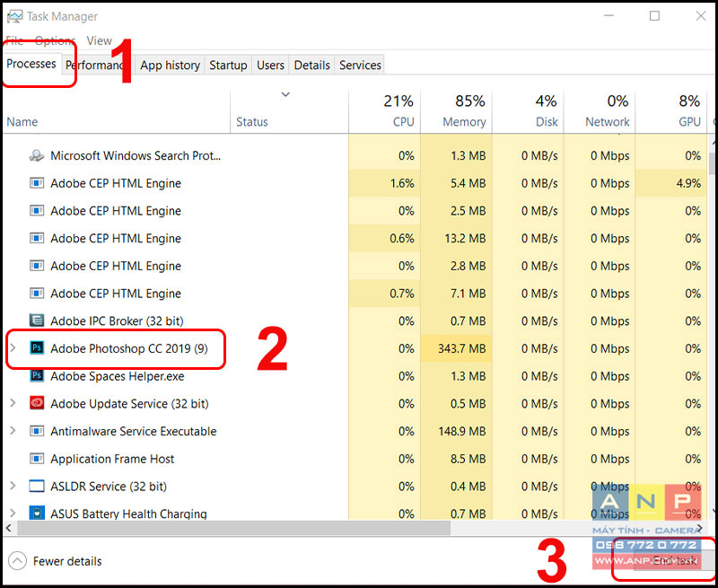Open the Startup tab

coord(228,65)
